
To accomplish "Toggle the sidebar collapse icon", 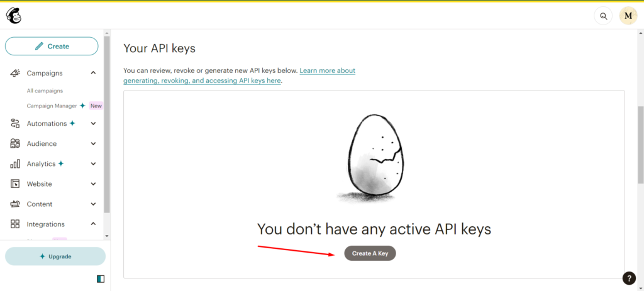I will tap(101, 279).
